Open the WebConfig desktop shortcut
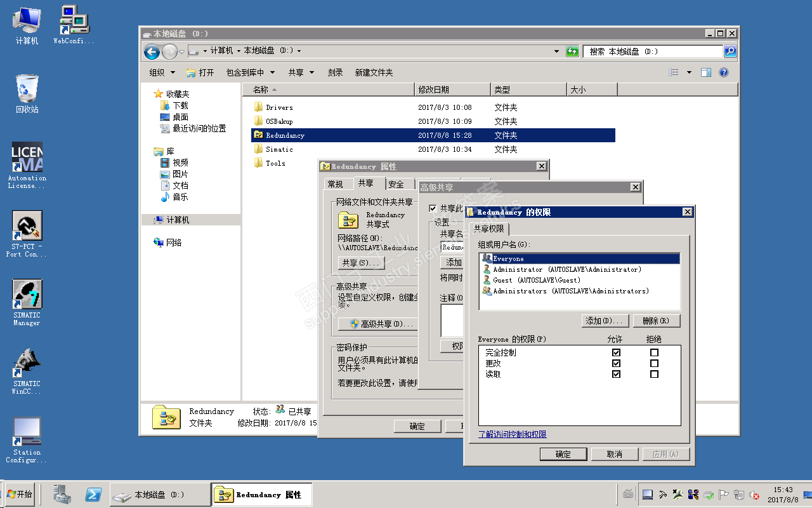 click(x=74, y=25)
